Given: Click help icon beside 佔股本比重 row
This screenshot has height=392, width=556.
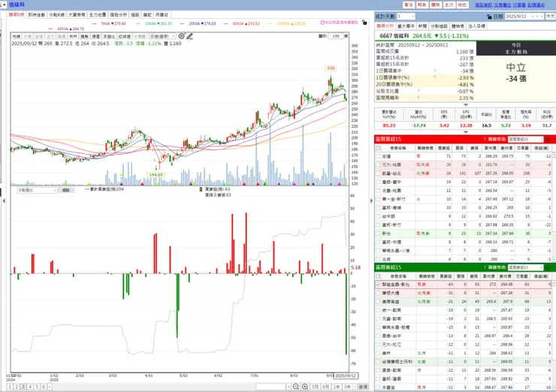Looking at the screenshot, I should (x=419, y=91).
